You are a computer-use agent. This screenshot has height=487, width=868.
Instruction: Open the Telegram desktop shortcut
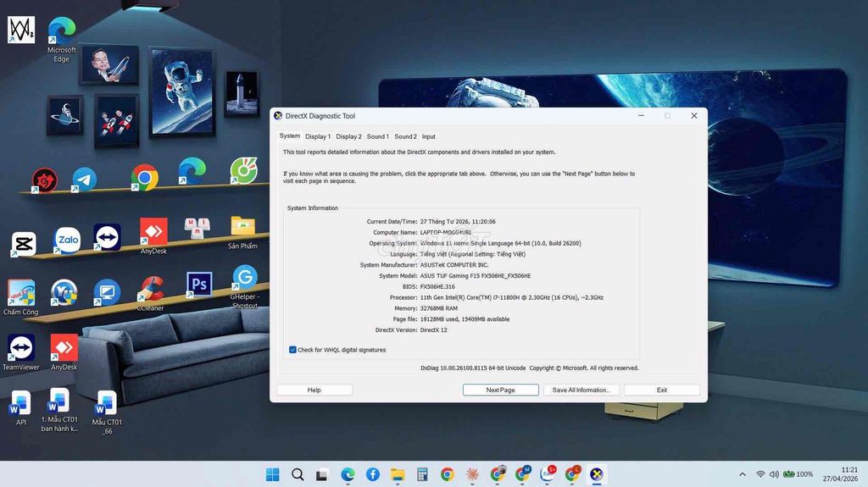point(84,180)
